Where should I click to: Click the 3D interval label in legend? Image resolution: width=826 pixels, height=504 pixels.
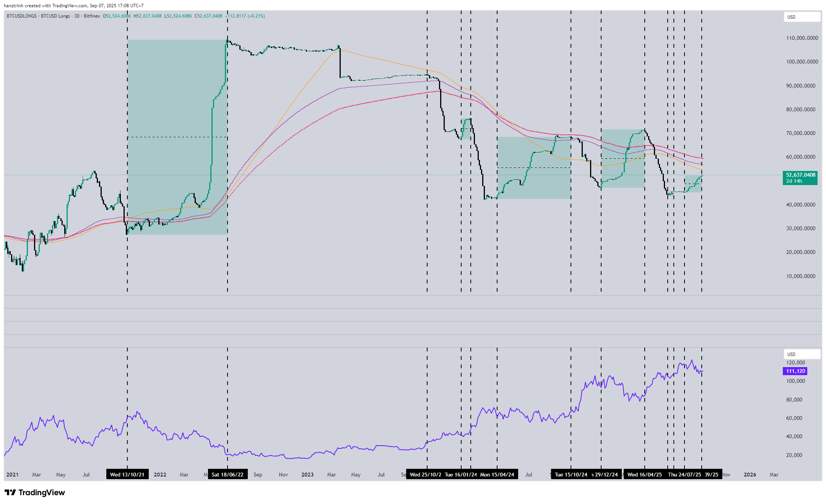point(77,16)
